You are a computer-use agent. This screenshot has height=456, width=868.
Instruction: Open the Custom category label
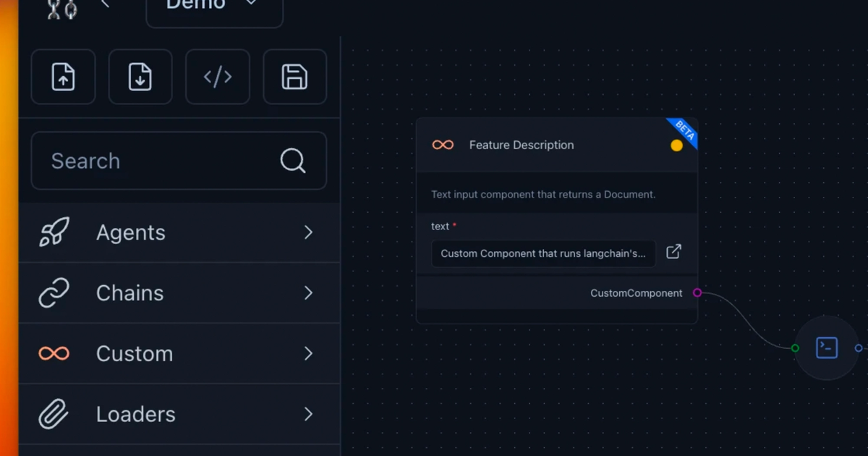[x=135, y=353]
